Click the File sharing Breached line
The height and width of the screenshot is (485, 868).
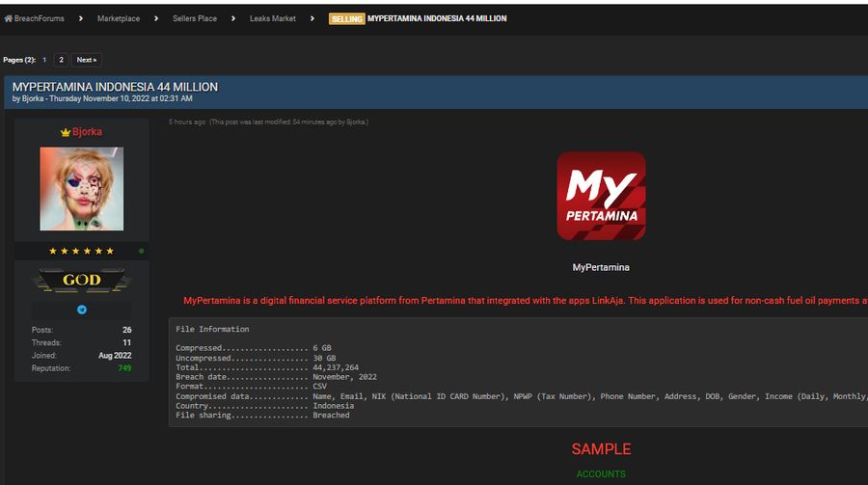click(262, 416)
